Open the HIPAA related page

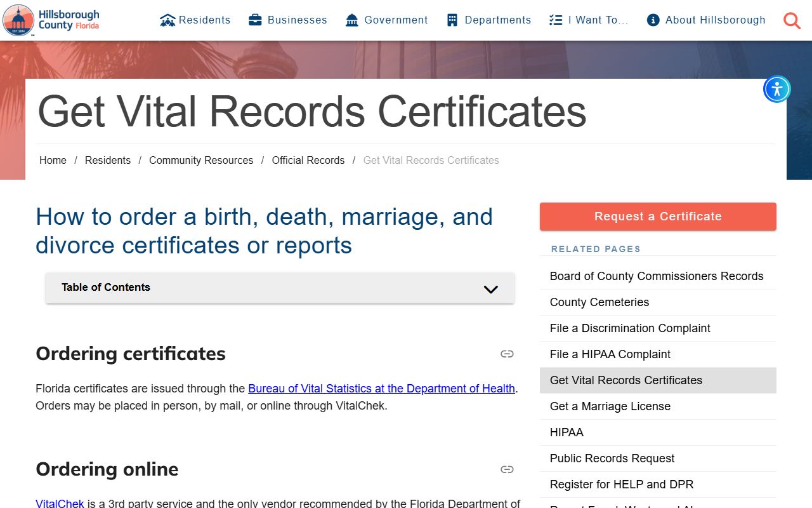[x=658, y=432]
